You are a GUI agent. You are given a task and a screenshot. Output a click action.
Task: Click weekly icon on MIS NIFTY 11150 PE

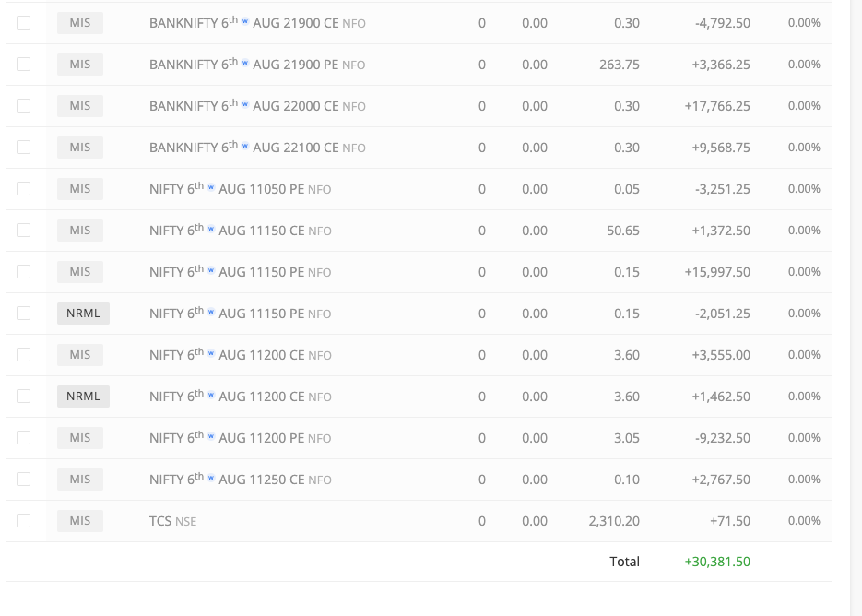pos(210,270)
